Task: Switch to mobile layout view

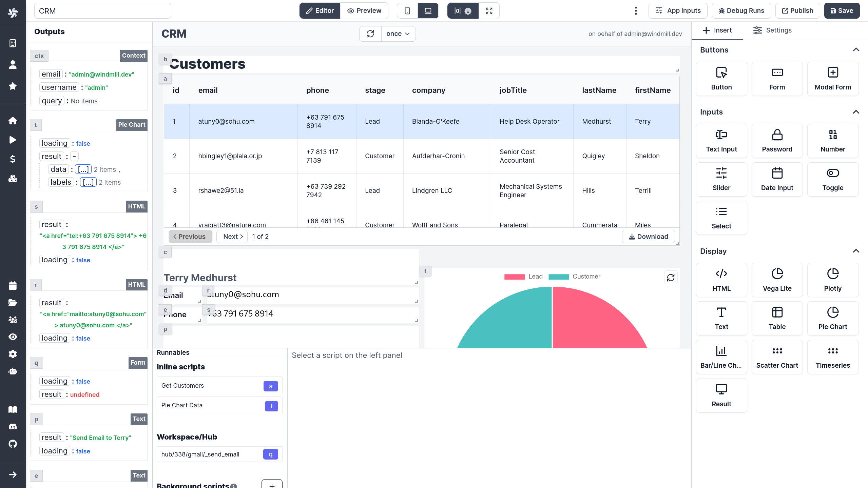Action: pyautogui.click(x=407, y=11)
